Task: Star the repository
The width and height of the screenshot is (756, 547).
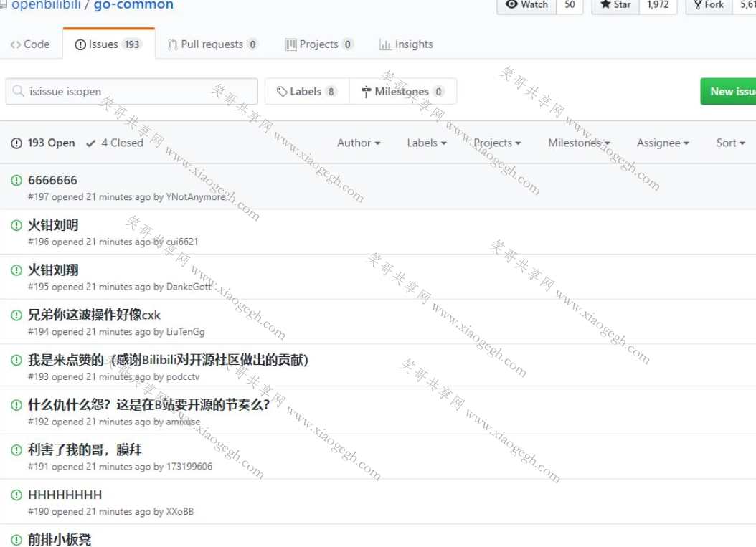Action: click(615, 5)
